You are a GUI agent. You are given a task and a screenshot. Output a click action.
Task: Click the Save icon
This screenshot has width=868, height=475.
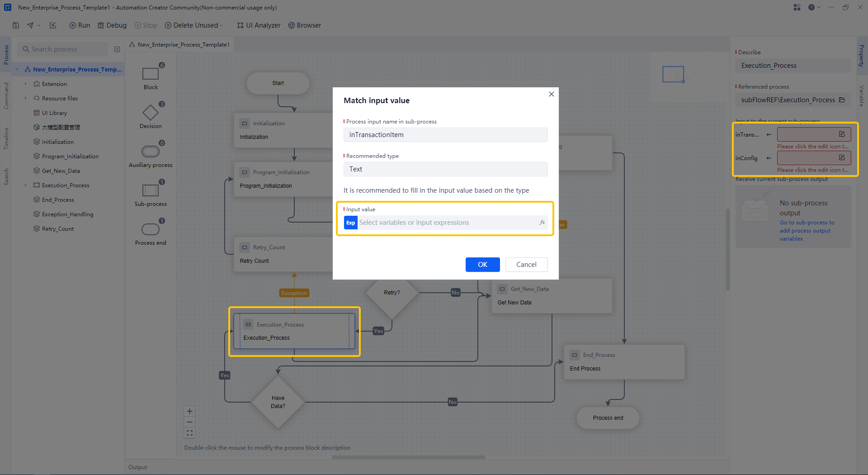point(16,25)
